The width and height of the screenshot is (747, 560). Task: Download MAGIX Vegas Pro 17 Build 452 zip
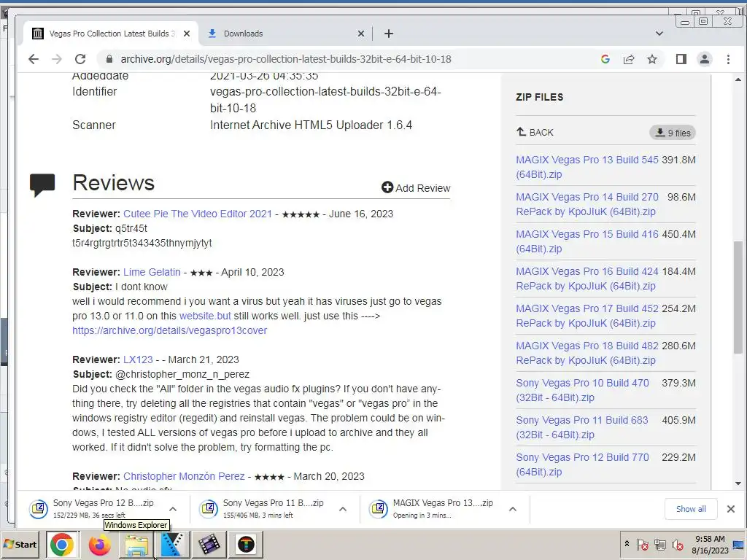point(587,315)
